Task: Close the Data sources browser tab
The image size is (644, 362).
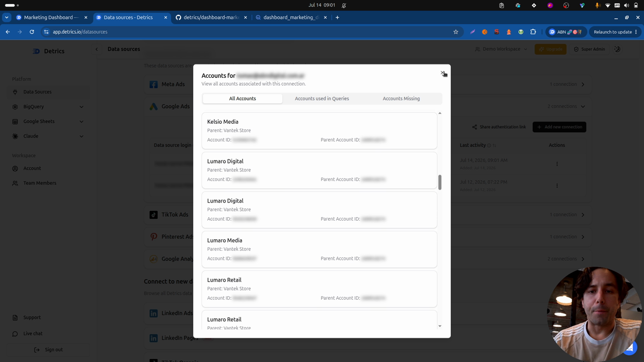Action: pyautogui.click(x=166, y=17)
